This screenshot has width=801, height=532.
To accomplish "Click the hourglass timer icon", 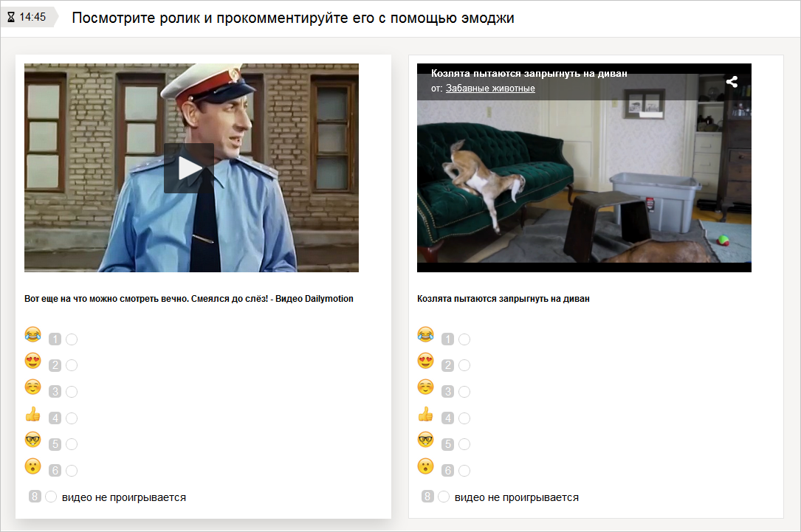I will point(11,18).
